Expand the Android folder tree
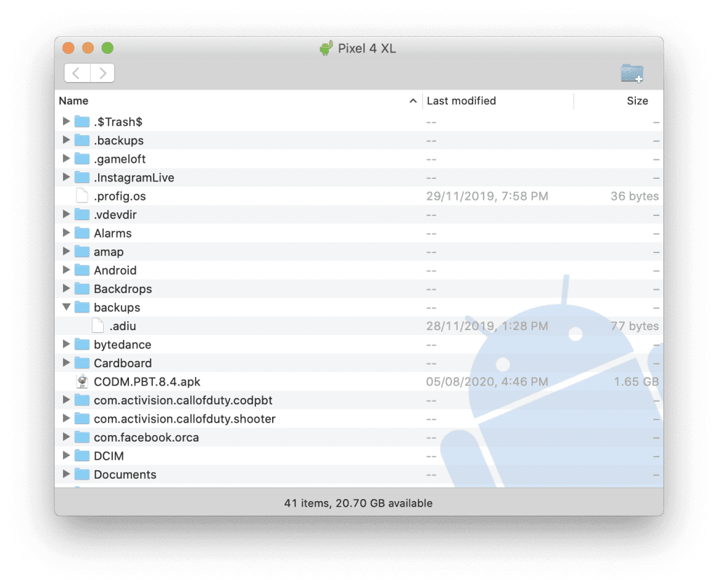718x588 pixels. click(66, 270)
